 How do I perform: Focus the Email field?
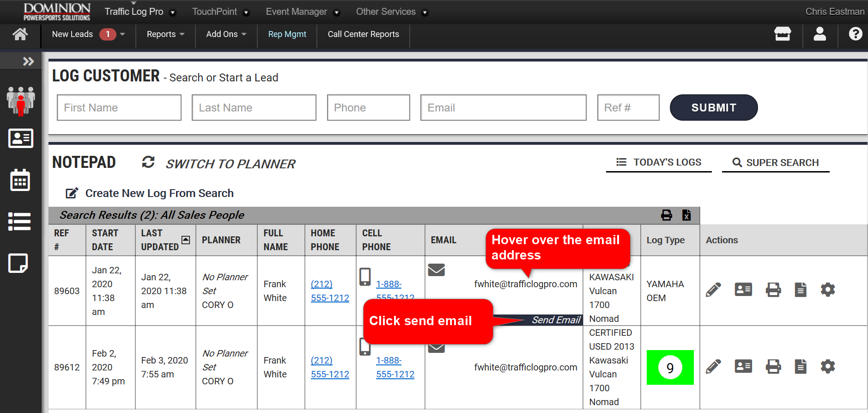click(504, 108)
